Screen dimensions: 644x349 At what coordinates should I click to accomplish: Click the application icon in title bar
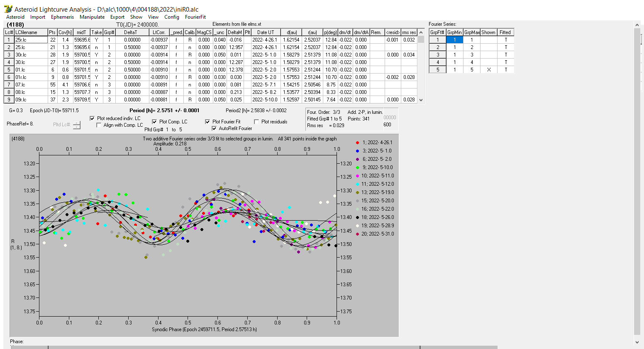click(8, 9)
